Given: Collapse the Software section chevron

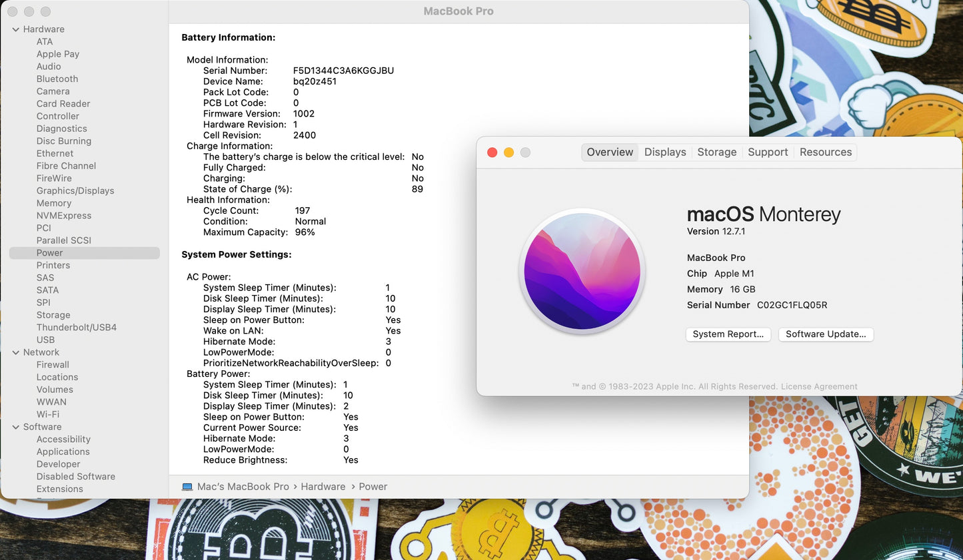Looking at the screenshot, I should click(15, 427).
